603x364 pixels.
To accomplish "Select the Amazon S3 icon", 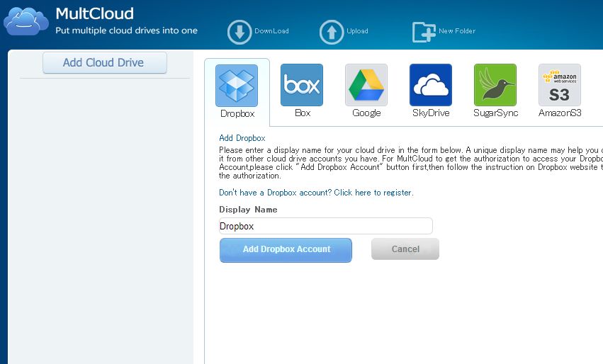I will pos(560,85).
